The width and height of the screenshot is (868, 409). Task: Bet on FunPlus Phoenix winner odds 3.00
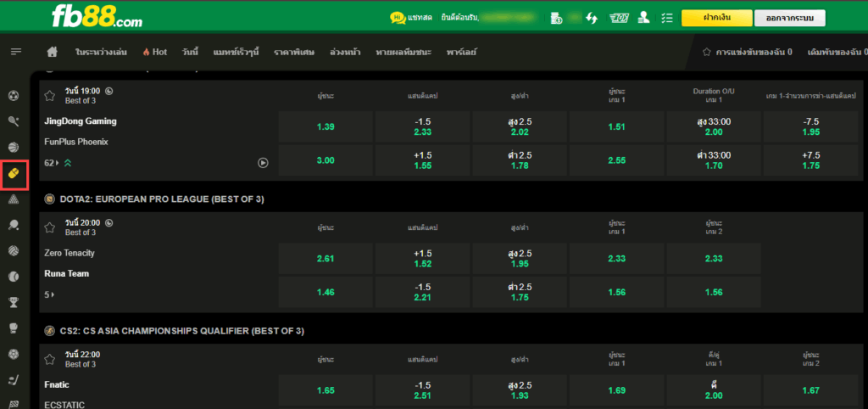[x=325, y=160]
